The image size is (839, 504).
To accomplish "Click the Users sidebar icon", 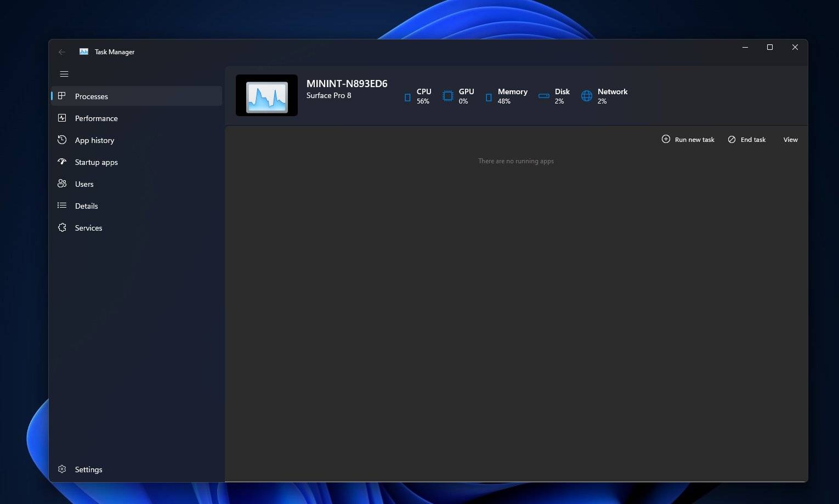I will 62,184.
